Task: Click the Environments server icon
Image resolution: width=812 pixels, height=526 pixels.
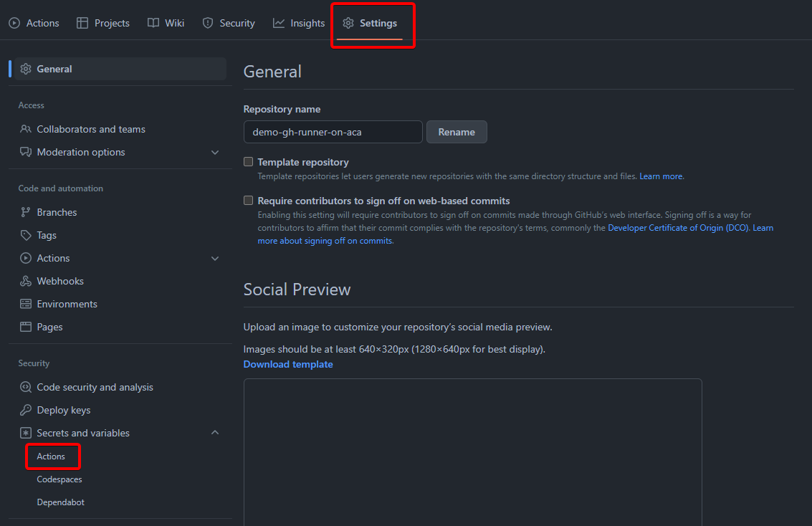Action: 26,304
